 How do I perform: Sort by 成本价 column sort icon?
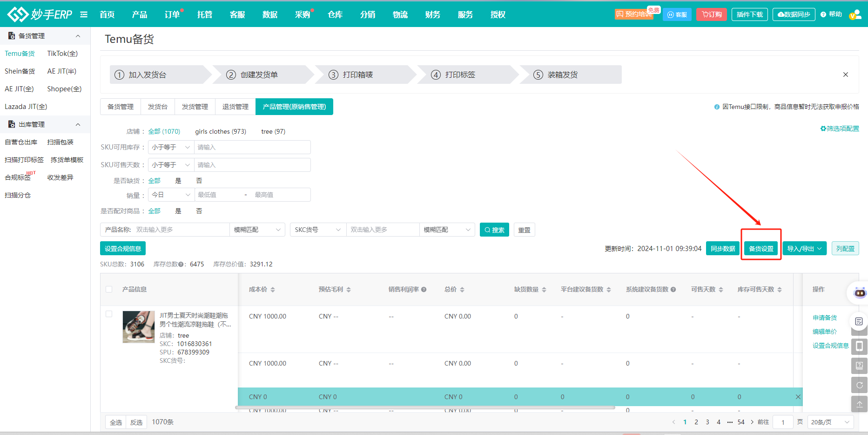[273, 290]
